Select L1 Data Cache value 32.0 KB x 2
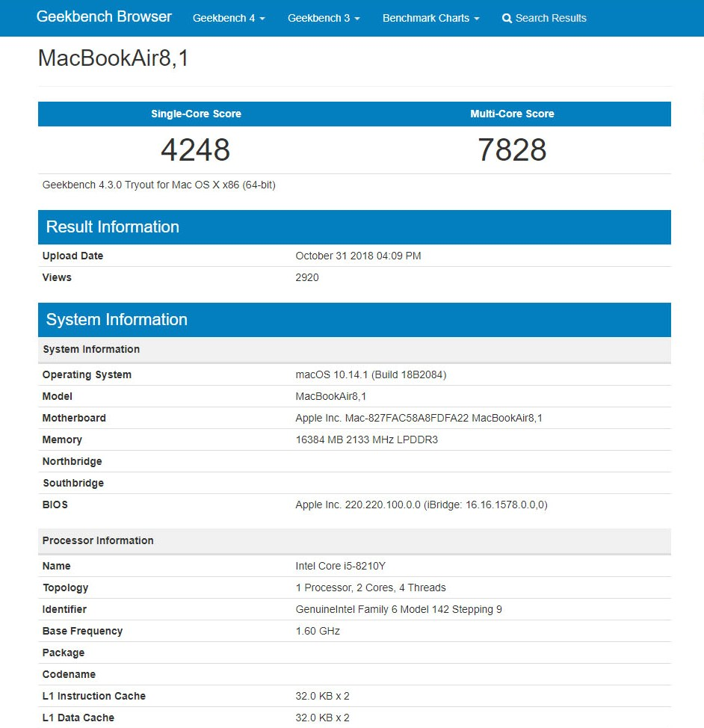 pos(322,718)
